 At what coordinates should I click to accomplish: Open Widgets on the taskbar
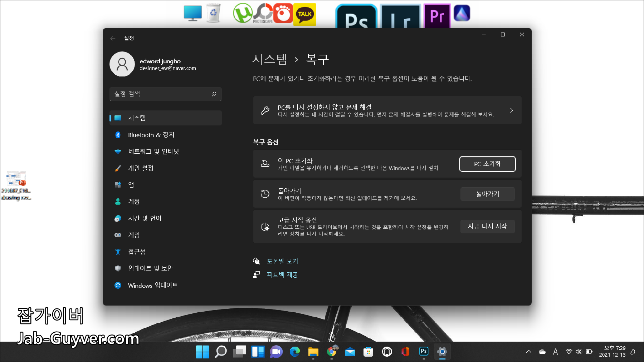258,352
